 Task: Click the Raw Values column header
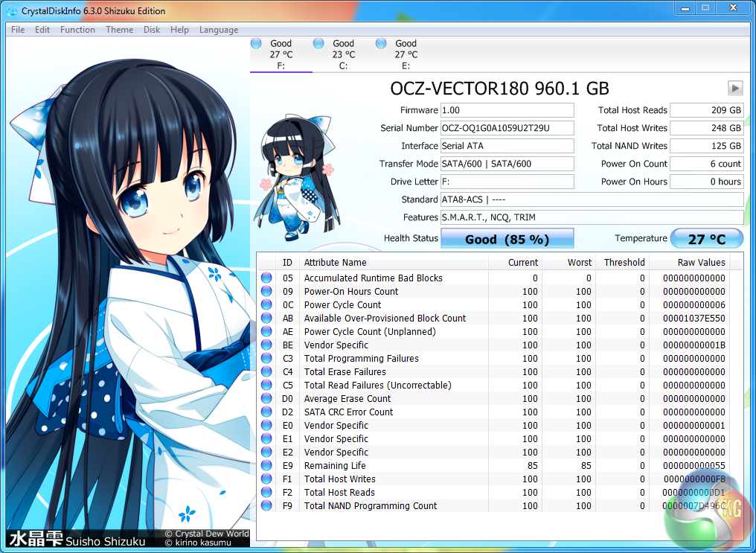[x=690, y=262]
